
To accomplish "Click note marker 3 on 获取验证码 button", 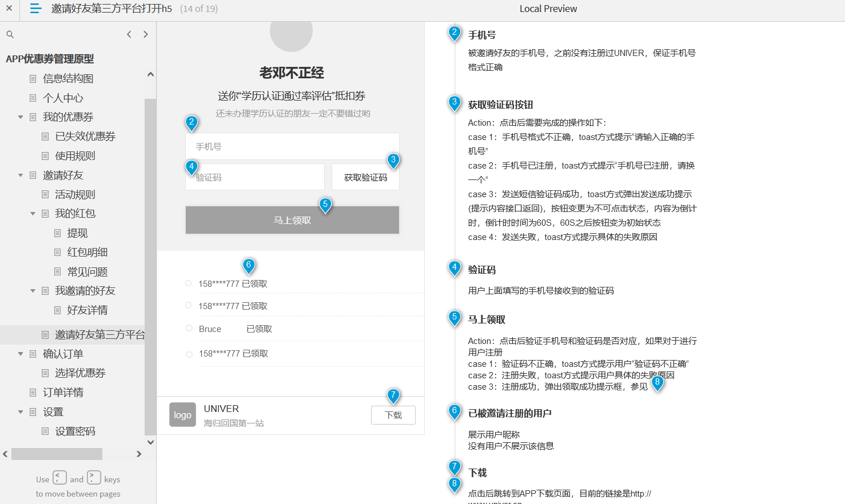I will (x=393, y=161).
